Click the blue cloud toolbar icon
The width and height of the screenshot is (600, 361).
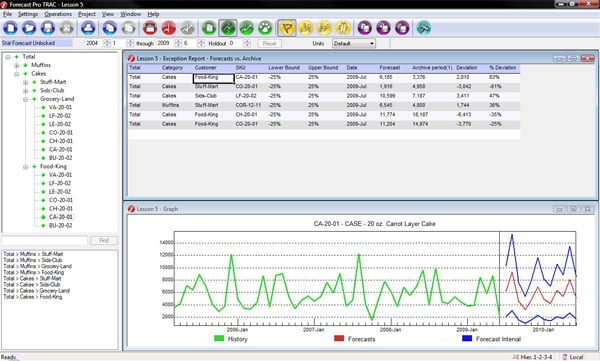[88, 28]
